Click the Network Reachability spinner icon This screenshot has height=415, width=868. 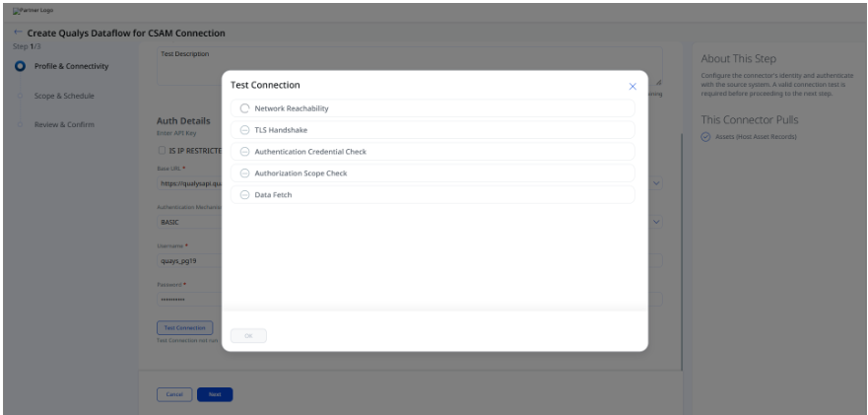[x=244, y=108]
